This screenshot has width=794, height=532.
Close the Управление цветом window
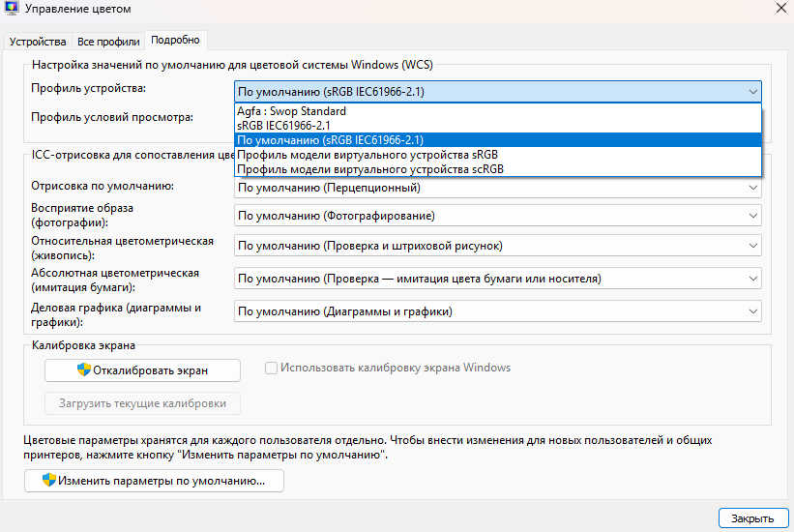[x=781, y=8]
